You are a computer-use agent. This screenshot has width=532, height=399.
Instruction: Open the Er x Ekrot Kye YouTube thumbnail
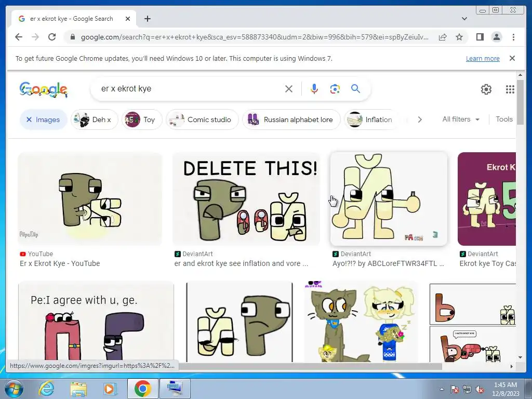[x=90, y=199]
